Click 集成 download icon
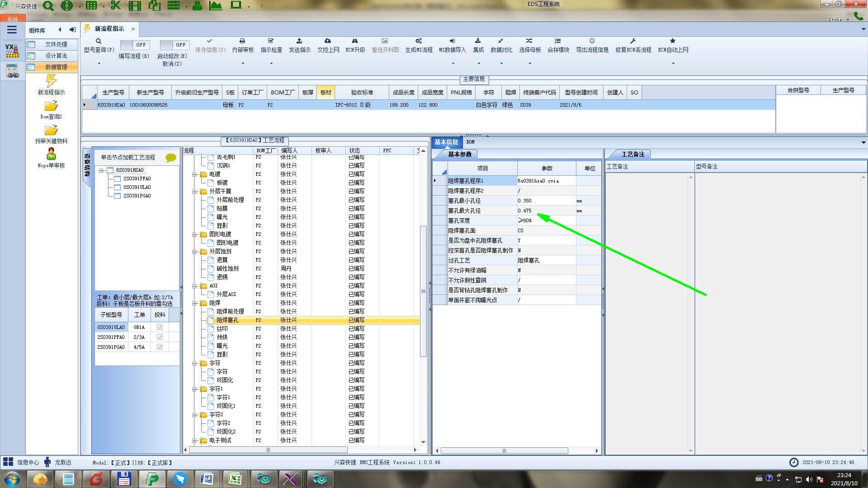This screenshot has height=488, width=868. click(478, 41)
